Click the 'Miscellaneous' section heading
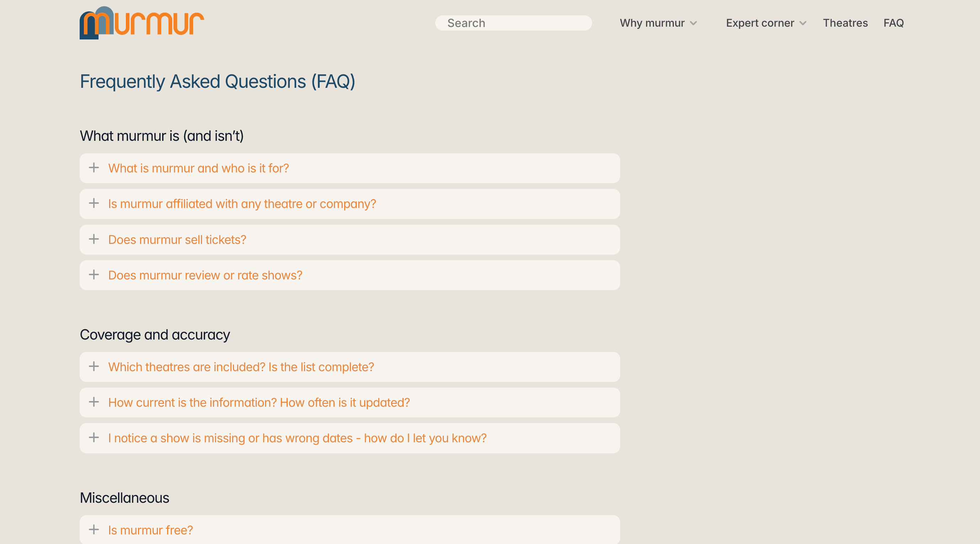 (x=124, y=498)
